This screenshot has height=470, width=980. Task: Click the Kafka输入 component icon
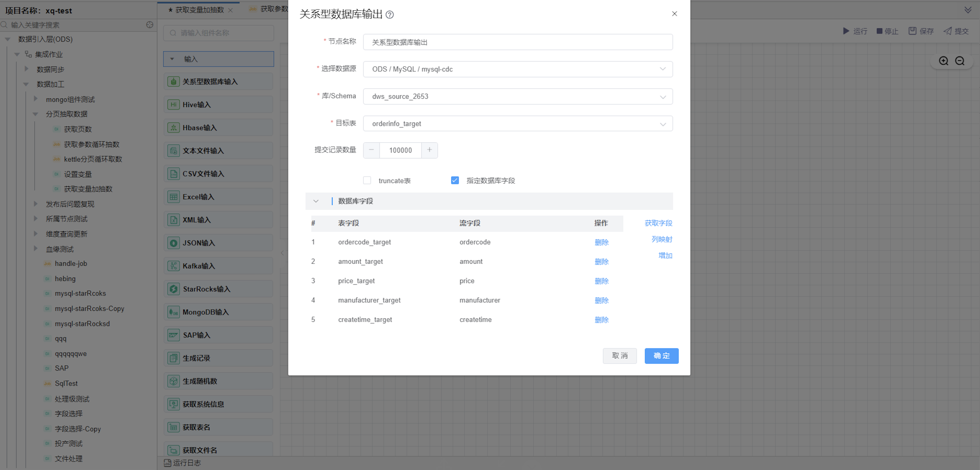click(x=173, y=266)
